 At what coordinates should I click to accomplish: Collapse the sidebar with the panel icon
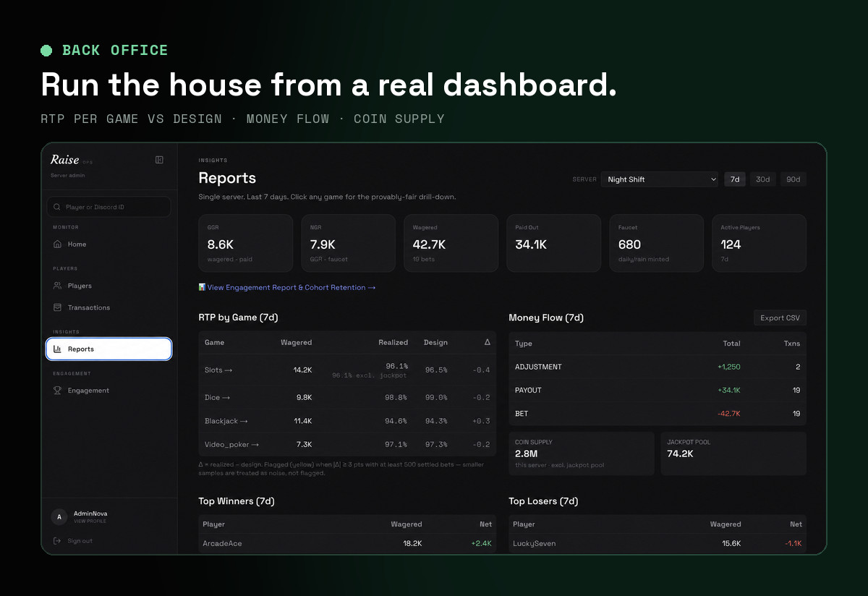tap(159, 160)
